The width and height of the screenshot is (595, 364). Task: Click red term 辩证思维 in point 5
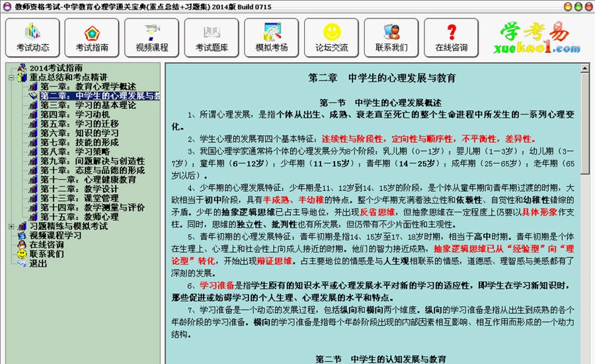point(274,261)
